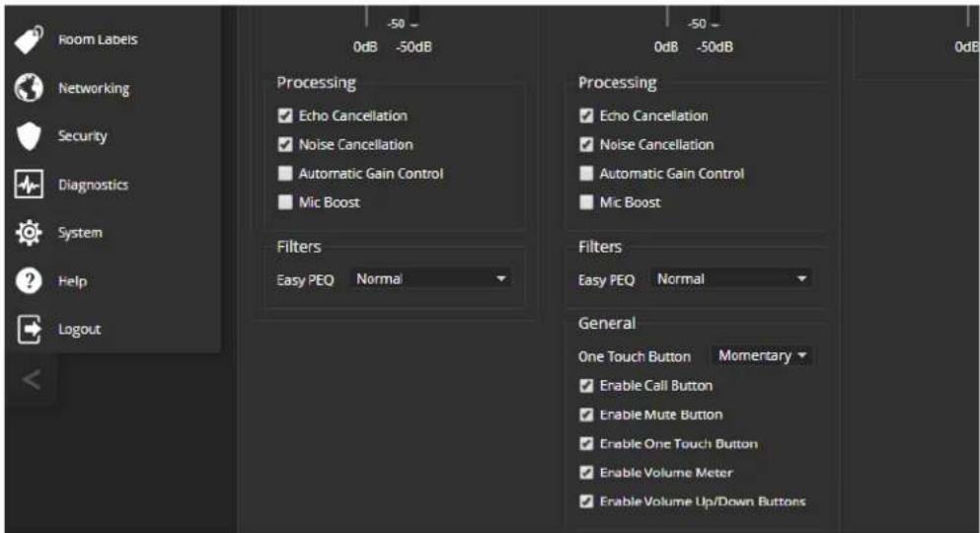This screenshot has width=980, height=533.
Task: Click the left panel -50dB readout
Action: 414,46
